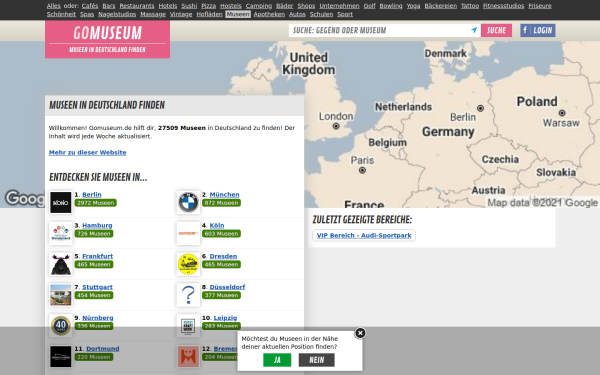Open the VIP Bereich - Audi-Sportpark link
600x375 pixels.
click(364, 235)
